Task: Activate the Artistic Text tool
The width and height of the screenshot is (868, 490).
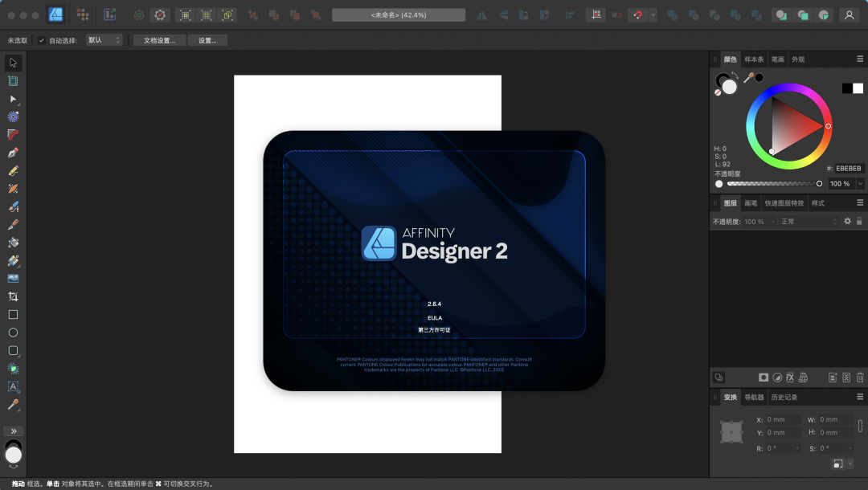Action: 13,386
